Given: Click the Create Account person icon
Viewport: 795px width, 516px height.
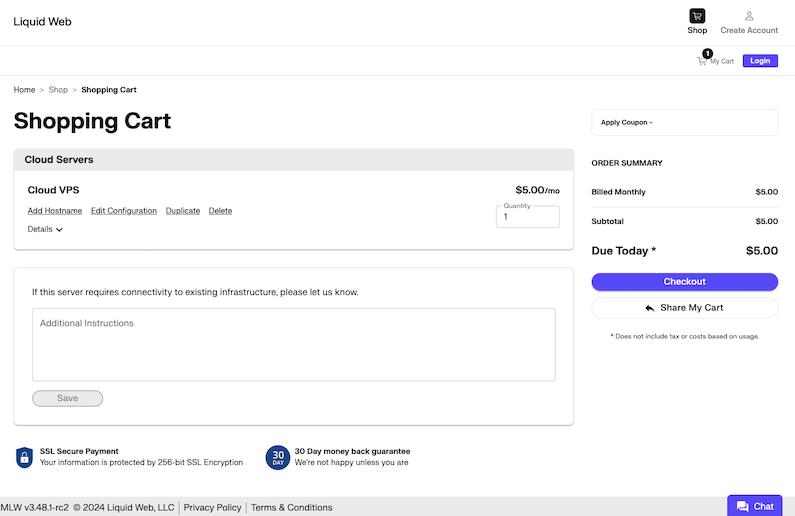Looking at the screenshot, I should (x=749, y=16).
